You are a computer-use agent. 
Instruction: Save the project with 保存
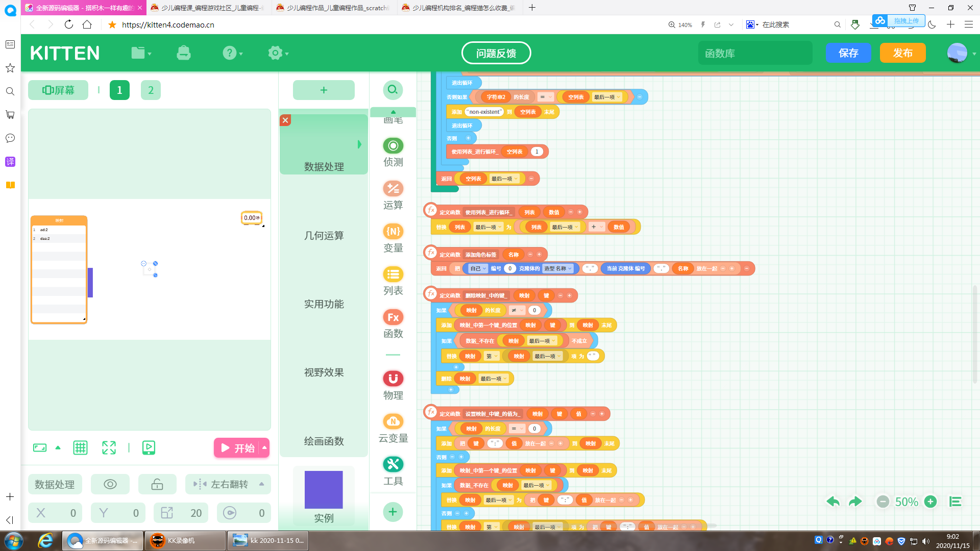pyautogui.click(x=848, y=53)
